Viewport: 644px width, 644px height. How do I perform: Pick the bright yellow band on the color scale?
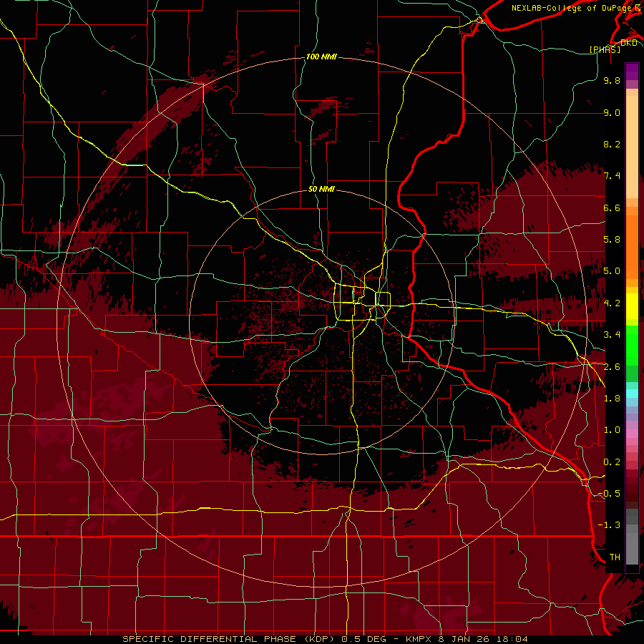[632, 306]
